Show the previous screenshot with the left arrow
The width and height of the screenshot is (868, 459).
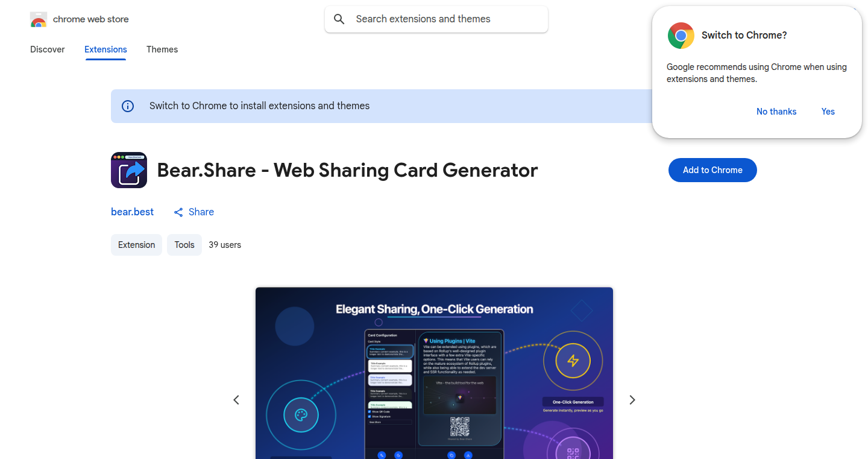point(236,400)
